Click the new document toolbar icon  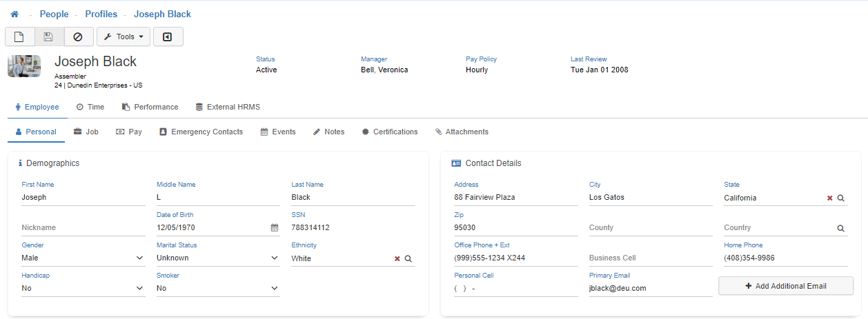pos(19,37)
